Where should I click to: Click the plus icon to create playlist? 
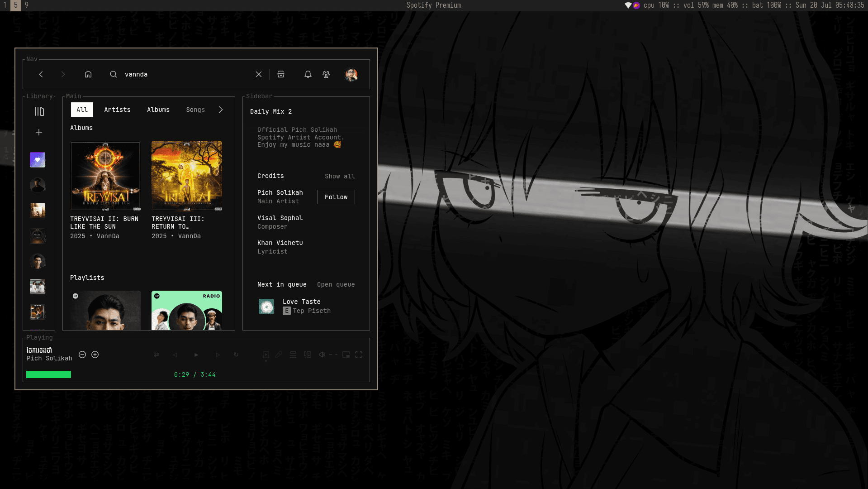coord(39,132)
